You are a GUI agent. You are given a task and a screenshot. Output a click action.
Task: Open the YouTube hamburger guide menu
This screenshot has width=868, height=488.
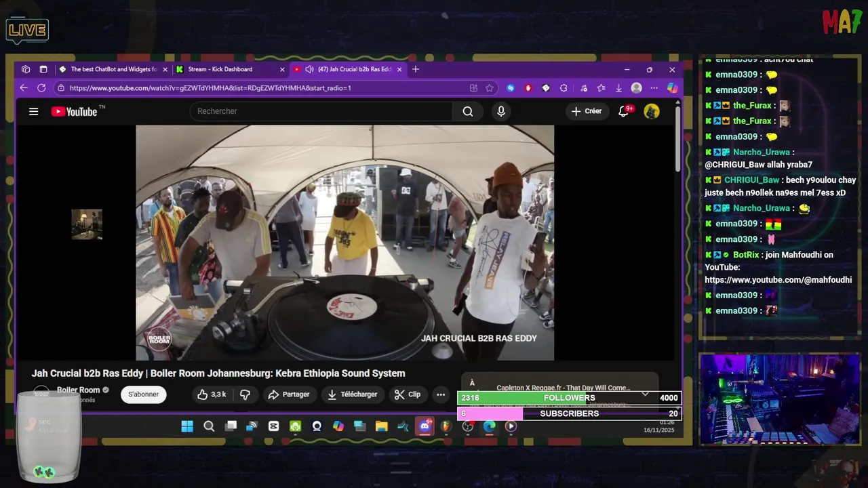[x=33, y=112]
